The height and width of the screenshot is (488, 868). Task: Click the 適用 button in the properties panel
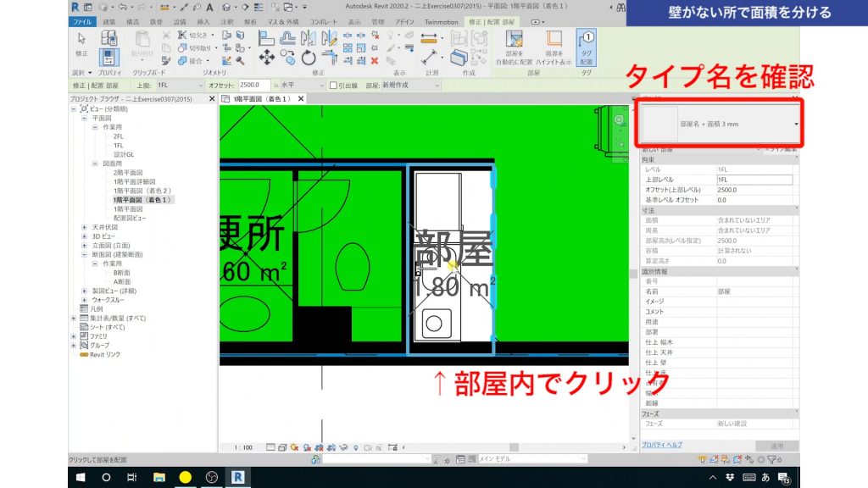(x=776, y=446)
